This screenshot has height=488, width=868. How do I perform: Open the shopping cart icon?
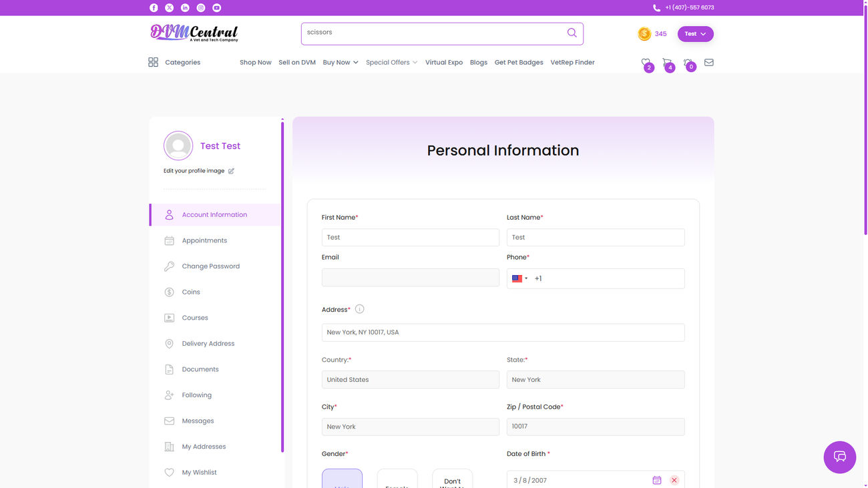(667, 63)
